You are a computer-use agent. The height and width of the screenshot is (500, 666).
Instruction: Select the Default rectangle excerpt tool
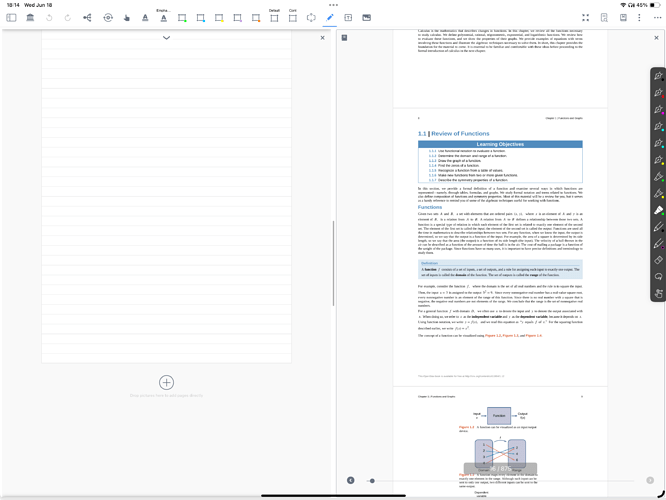(x=274, y=16)
